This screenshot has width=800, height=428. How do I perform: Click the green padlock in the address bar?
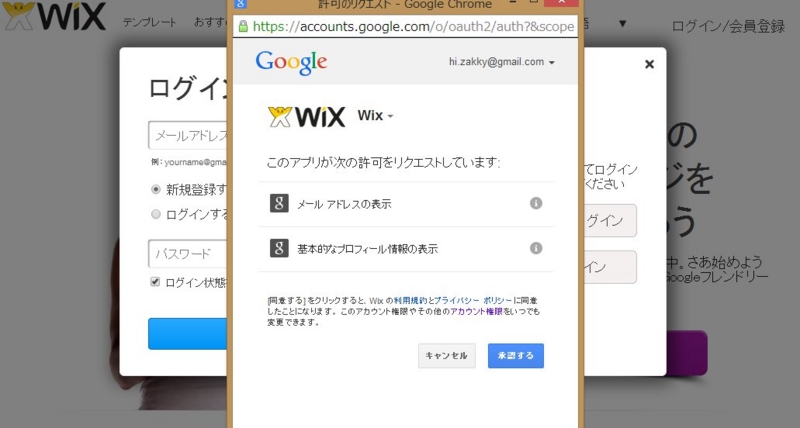(243, 26)
